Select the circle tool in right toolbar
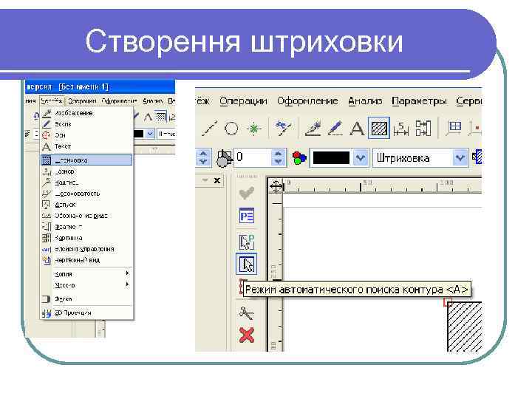Viewport: 532px width, 399px height. coord(231,129)
